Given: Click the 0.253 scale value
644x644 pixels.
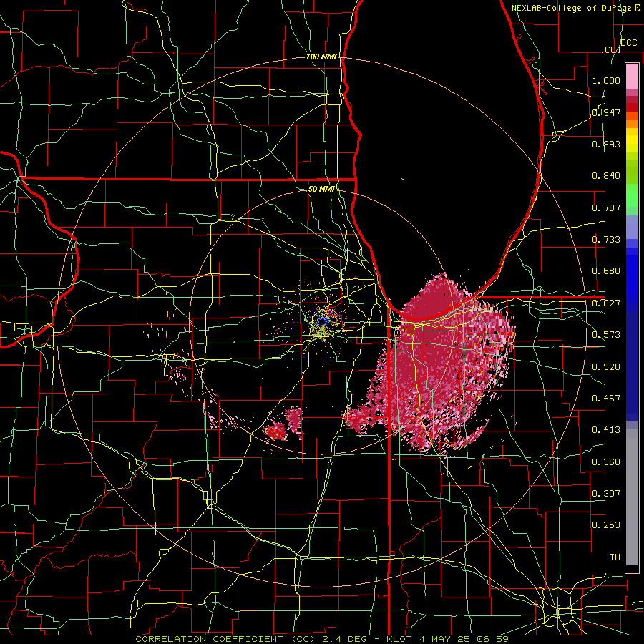Looking at the screenshot, I should [606, 525].
